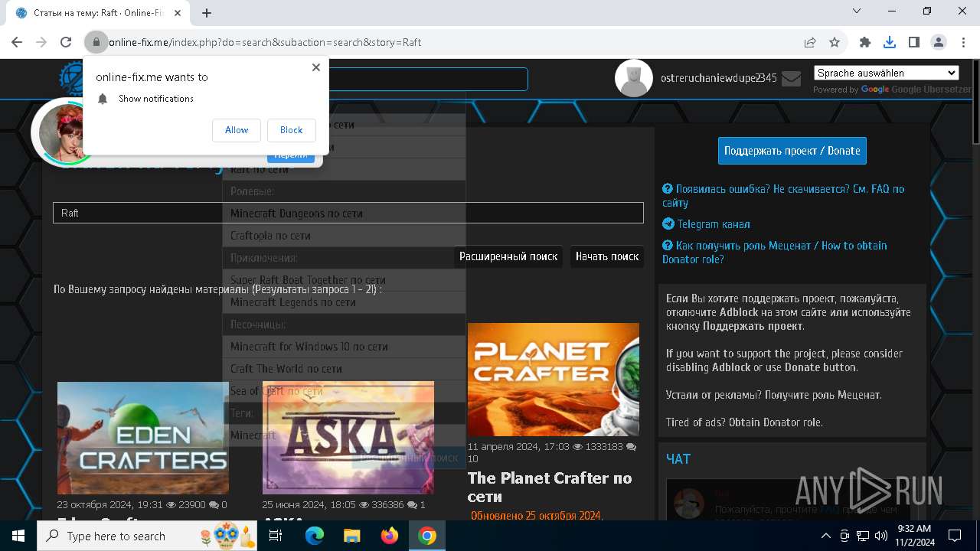Open ASKA game thumbnail

pyautogui.click(x=348, y=438)
